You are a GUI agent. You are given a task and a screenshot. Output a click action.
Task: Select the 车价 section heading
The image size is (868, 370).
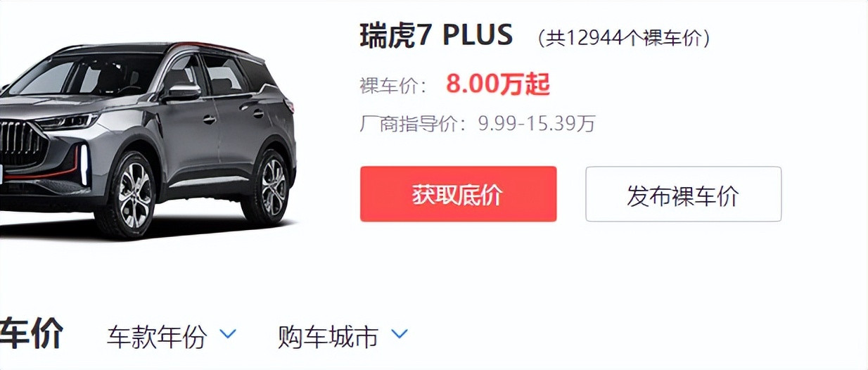(32, 333)
